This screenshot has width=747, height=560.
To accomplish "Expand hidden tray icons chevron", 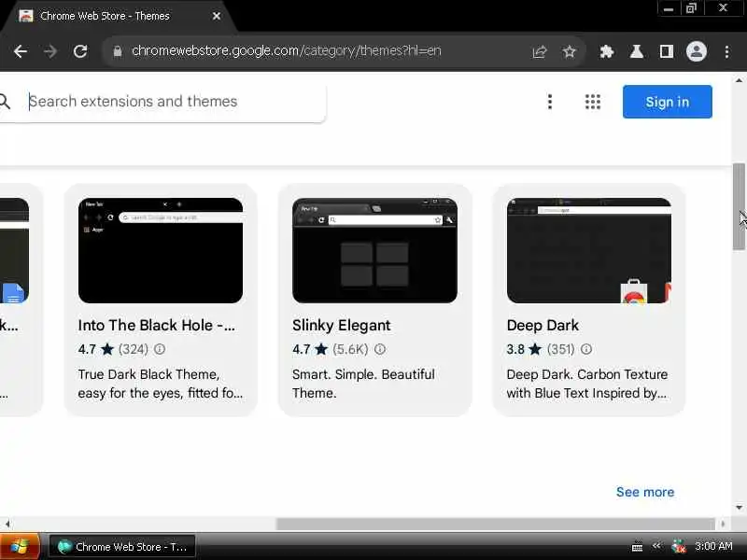I will 657,546.
